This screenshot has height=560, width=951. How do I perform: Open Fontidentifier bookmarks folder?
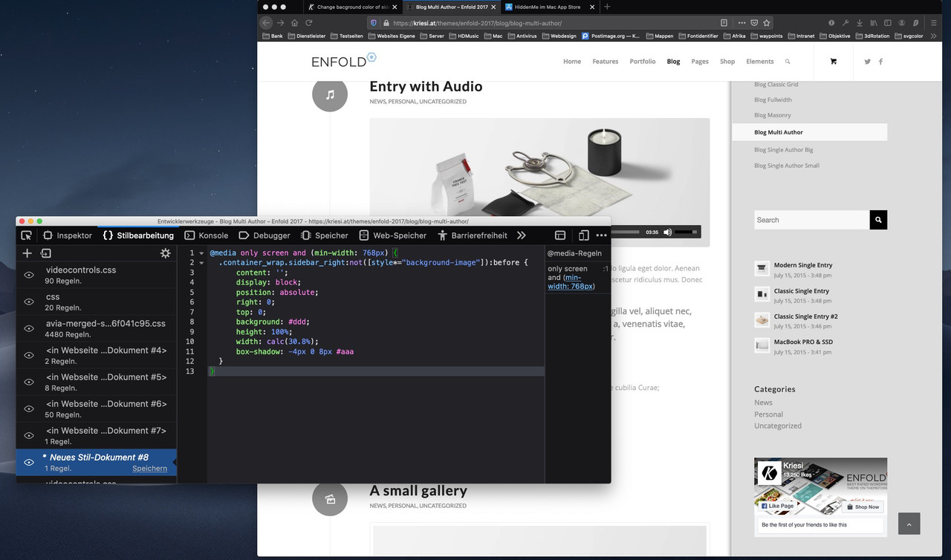[698, 36]
